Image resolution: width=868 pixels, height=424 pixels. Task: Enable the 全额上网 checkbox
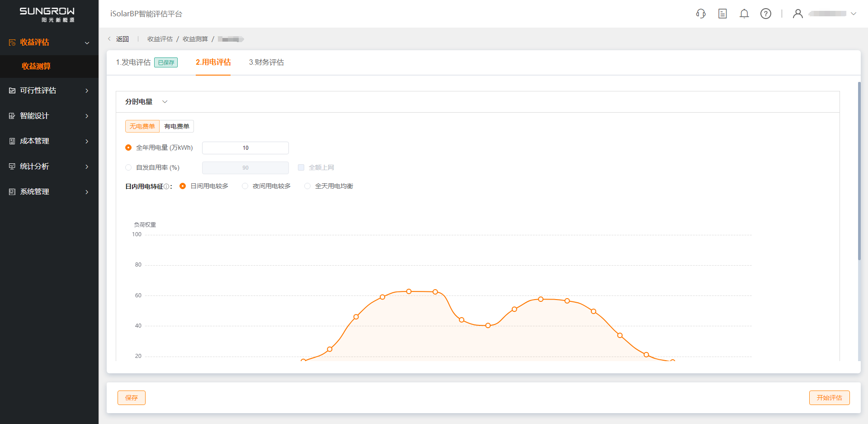301,167
